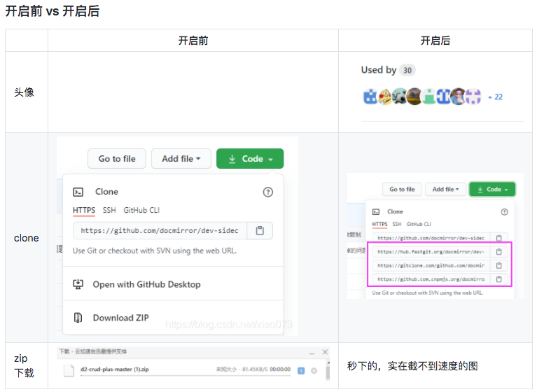This screenshot has width=537, height=392.
Task: Click the zip download progress bar
Action: click(186, 376)
